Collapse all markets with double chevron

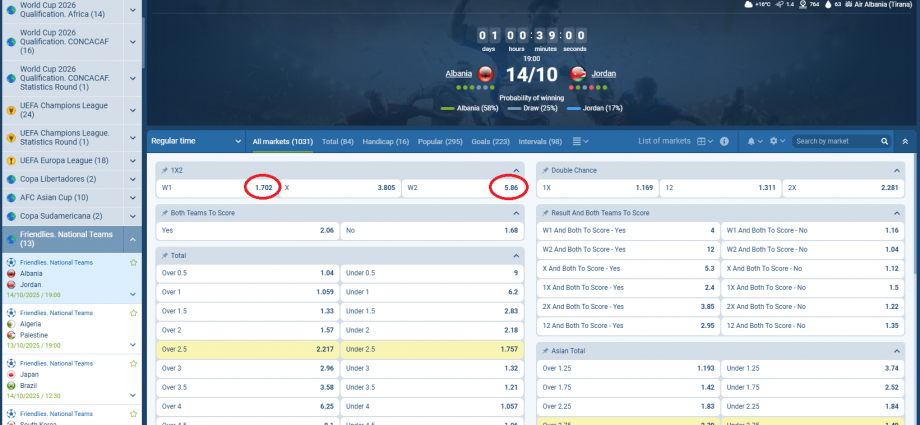click(905, 141)
